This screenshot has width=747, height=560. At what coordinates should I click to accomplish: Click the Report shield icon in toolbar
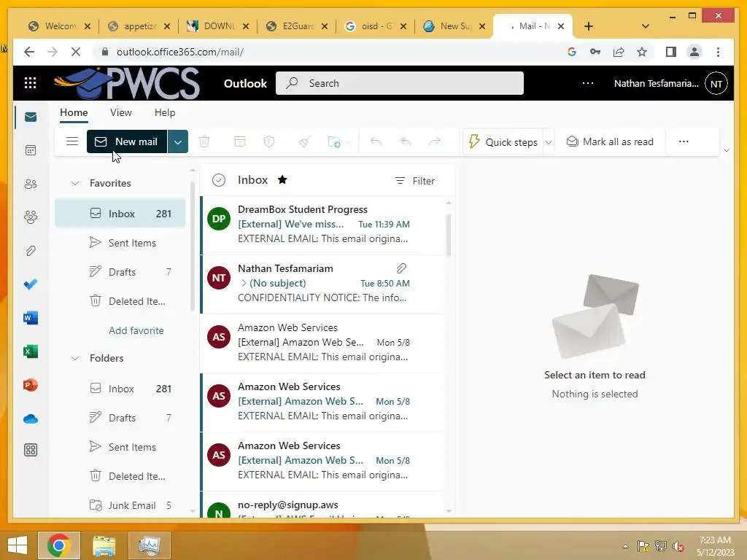(269, 141)
